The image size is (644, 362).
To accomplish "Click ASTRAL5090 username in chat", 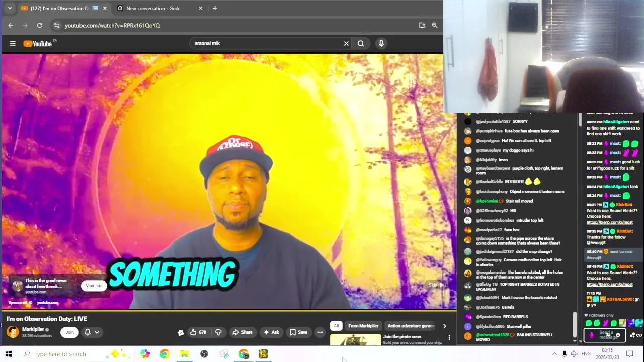I will (620, 299).
